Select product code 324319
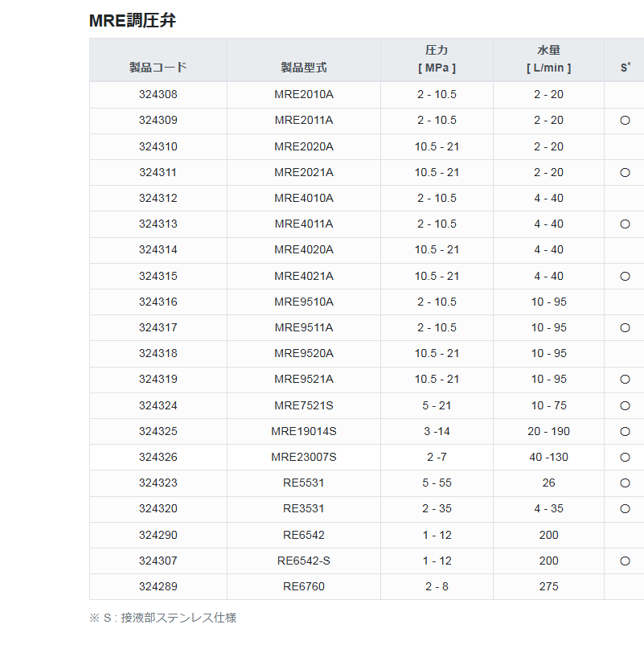This screenshot has height=645, width=644. click(x=158, y=380)
